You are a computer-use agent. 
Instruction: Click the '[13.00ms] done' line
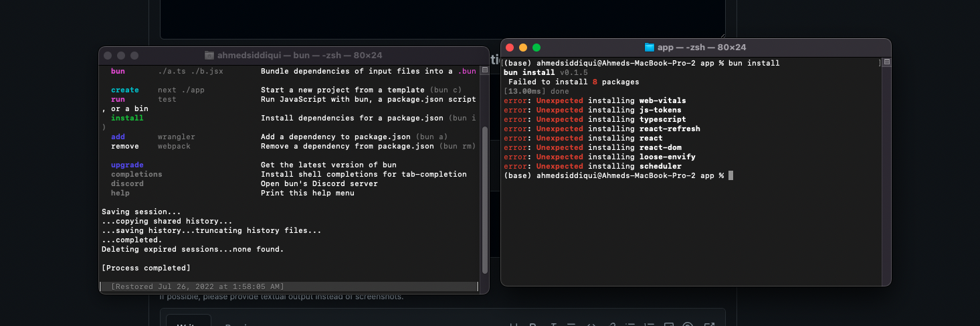coord(536,91)
